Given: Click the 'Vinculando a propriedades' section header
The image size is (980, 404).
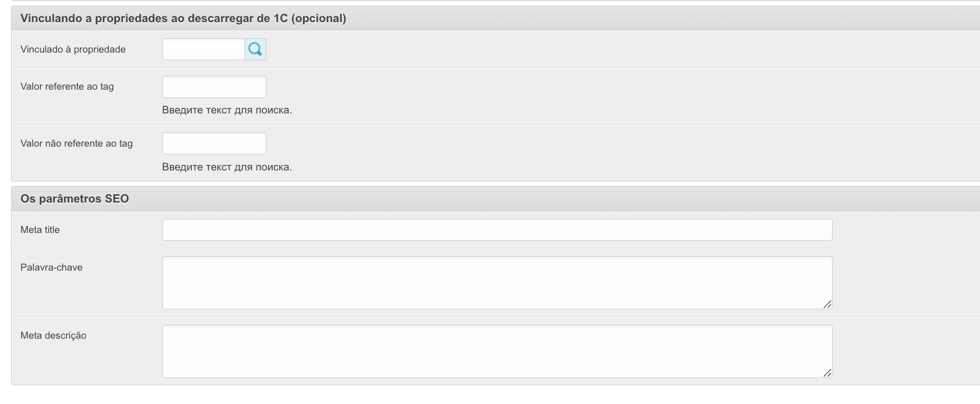Looking at the screenshot, I should point(183,18).
